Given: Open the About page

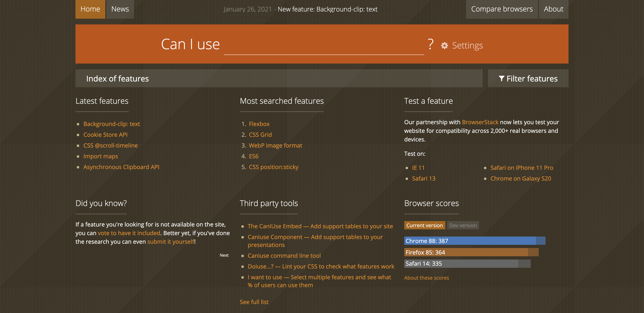Looking at the screenshot, I should tap(553, 9).
